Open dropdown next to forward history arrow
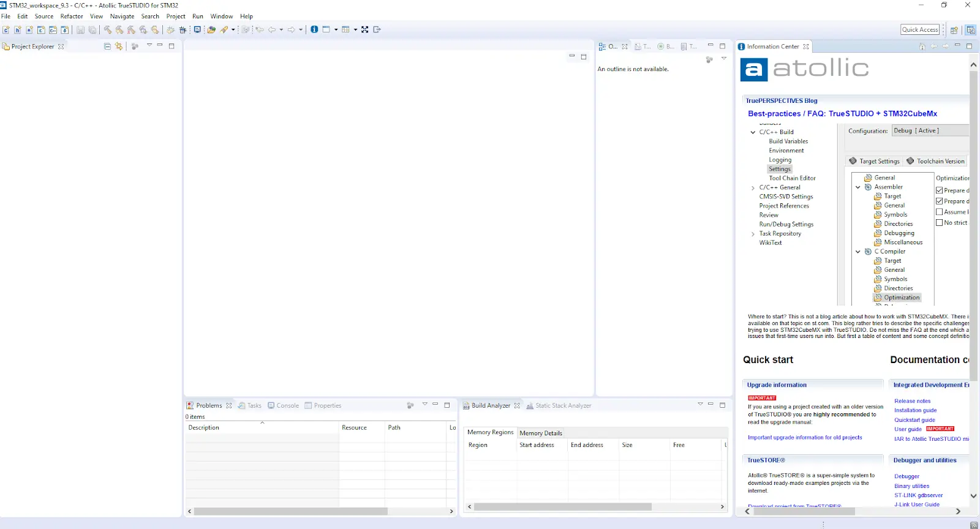The width and height of the screenshot is (980, 529). tap(301, 29)
